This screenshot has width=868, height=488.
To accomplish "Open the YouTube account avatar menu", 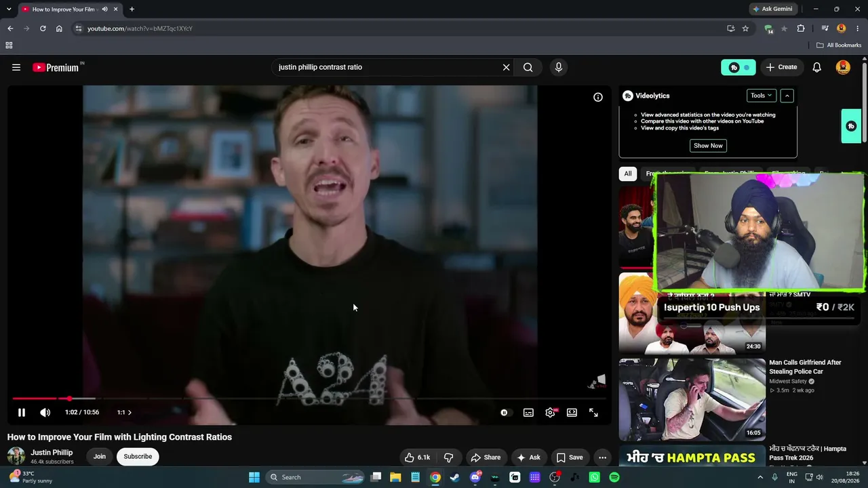I will coord(844,67).
